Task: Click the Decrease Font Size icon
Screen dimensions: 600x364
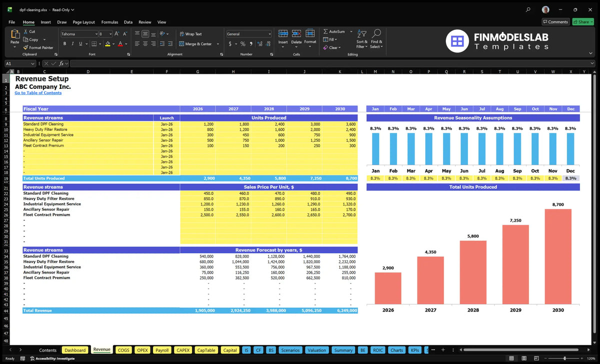Action: click(x=125, y=34)
